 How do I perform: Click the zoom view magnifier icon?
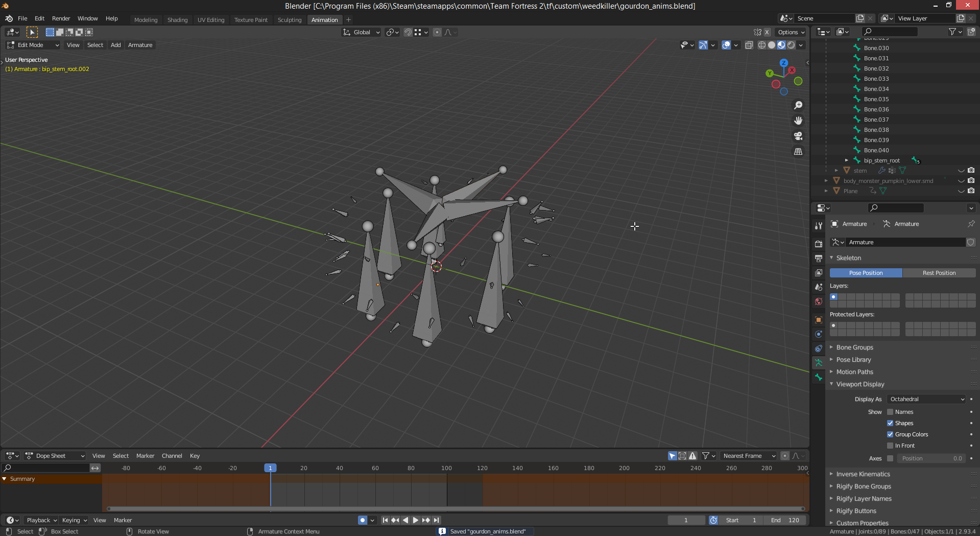[x=798, y=105]
